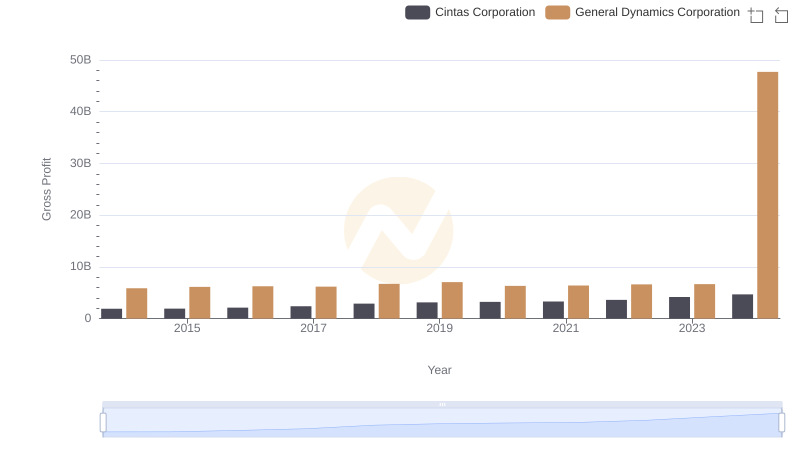Click the General Dynamics bar for 2015
This screenshot has width=800, height=461.
pyautogui.click(x=199, y=303)
